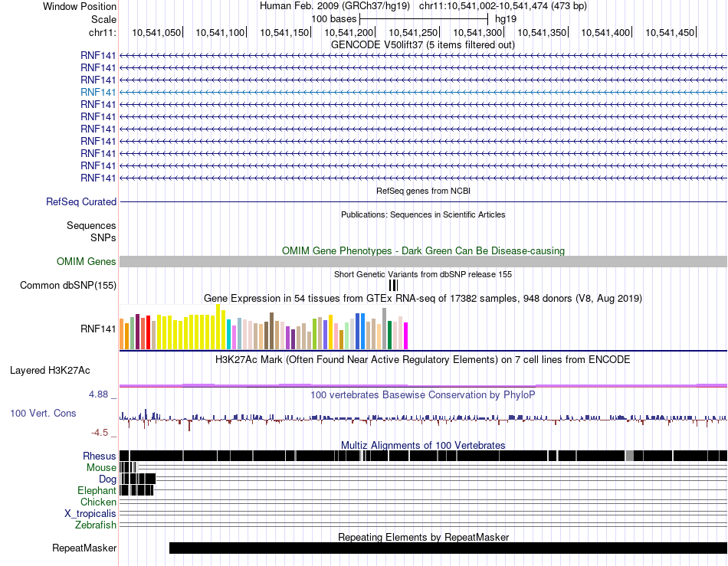Click the H3K27Ac Mark track title
This screenshot has height=566, width=728.
pyautogui.click(x=423, y=359)
